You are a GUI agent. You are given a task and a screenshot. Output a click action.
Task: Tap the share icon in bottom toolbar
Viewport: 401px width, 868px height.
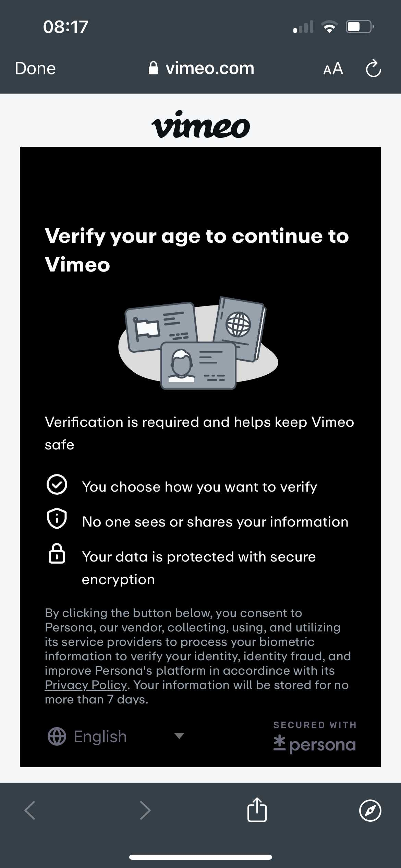click(x=257, y=810)
